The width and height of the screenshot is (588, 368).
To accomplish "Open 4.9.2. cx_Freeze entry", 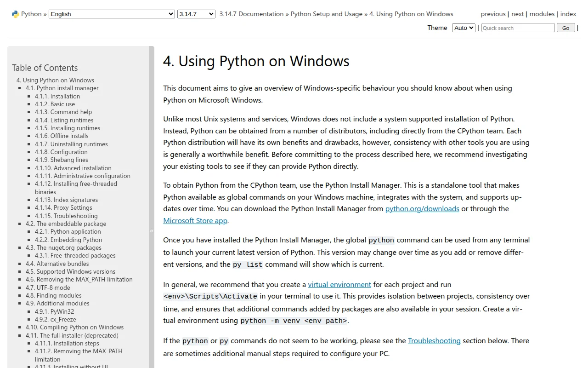I will (x=56, y=319).
